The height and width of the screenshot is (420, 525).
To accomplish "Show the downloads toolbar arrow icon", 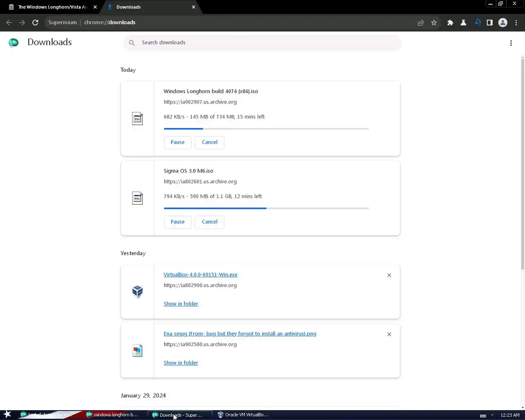I will pos(477,23).
